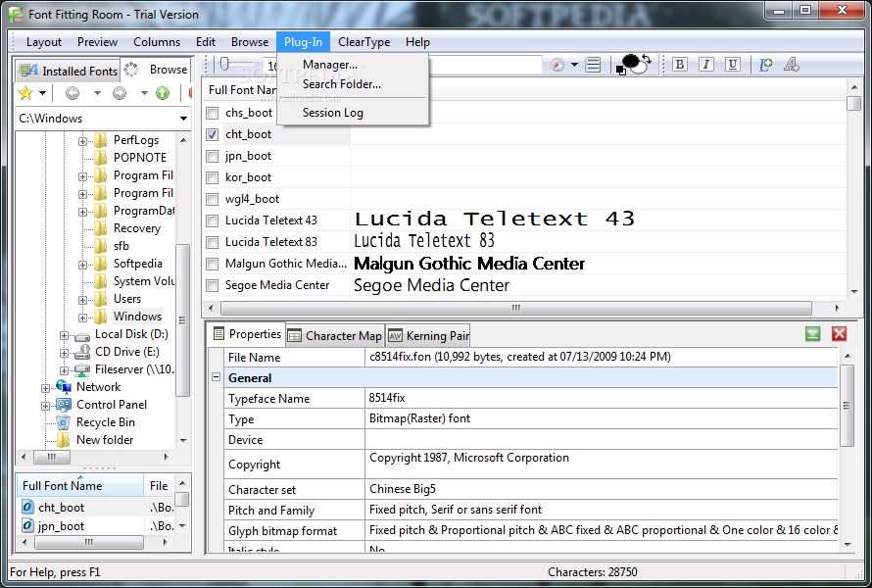The image size is (872, 588).
Task: Go forward with the grey right arrow
Action: coord(120,93)
